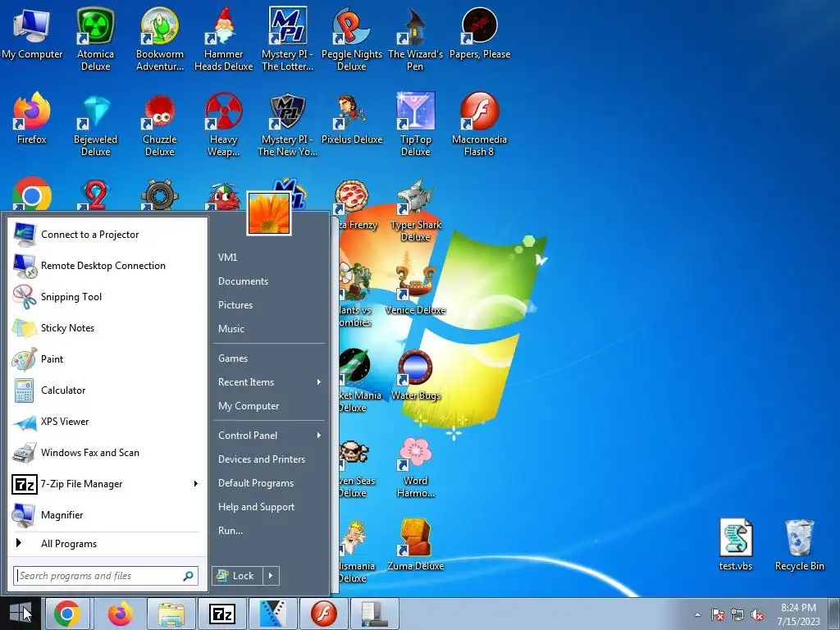Open Paint from Start menu
Screen dimensions: 840x630
[x=106, y=359]
